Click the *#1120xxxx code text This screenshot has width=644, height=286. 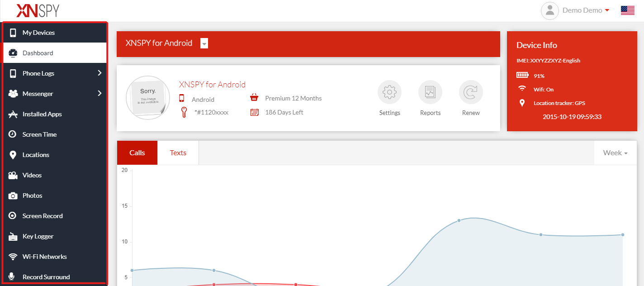click(x=211, y=112)
